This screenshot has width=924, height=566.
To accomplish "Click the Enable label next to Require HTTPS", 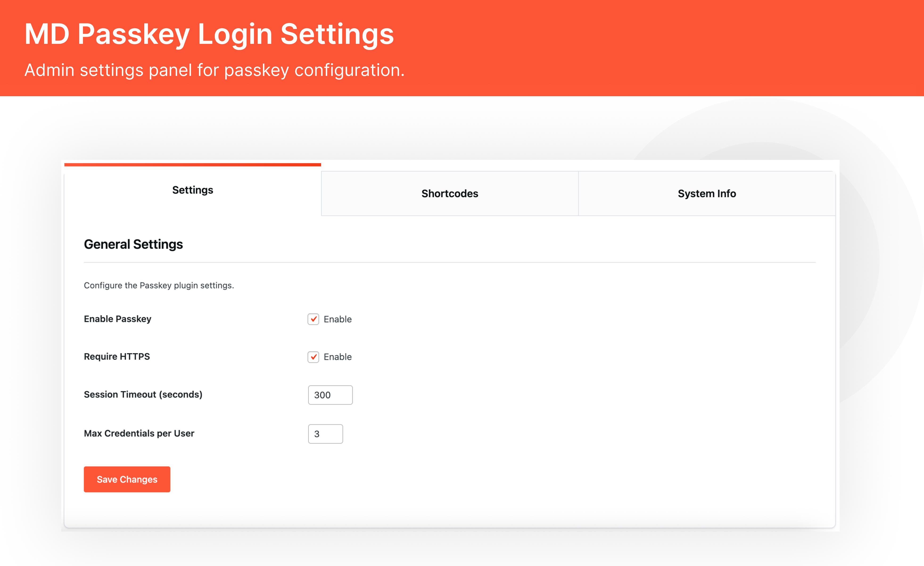I will click(337, 357).
